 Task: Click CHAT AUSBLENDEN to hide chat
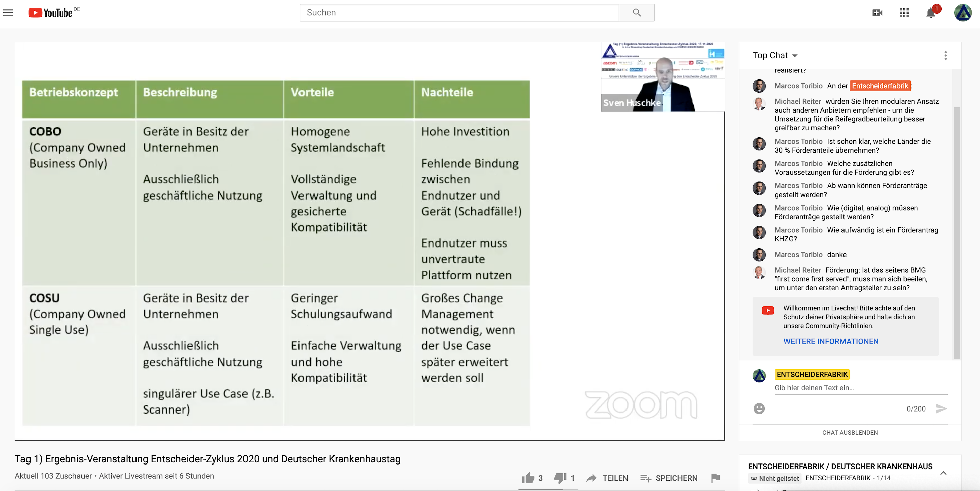[x=850, y=432]
